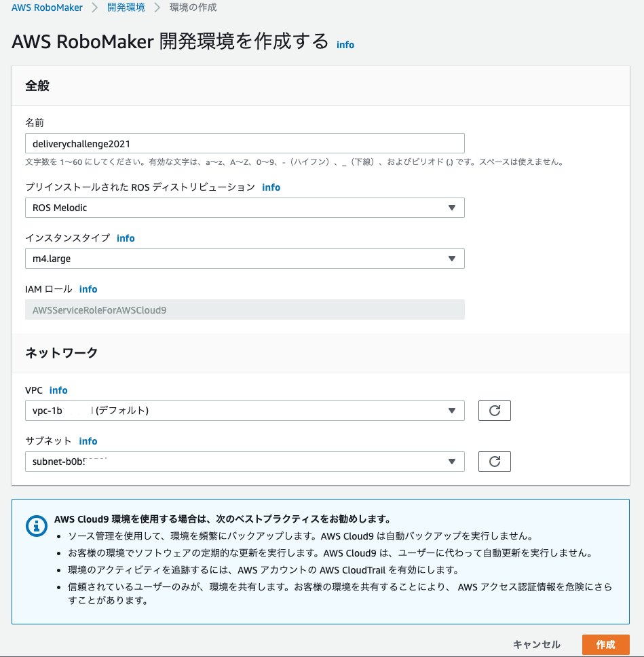
Task: Click the blue information circle icon
Action: pos(37,526)
